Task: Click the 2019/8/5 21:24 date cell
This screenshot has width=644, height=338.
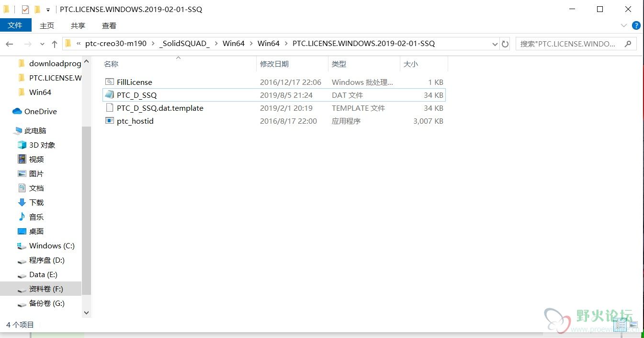Action: click(286, 95)
